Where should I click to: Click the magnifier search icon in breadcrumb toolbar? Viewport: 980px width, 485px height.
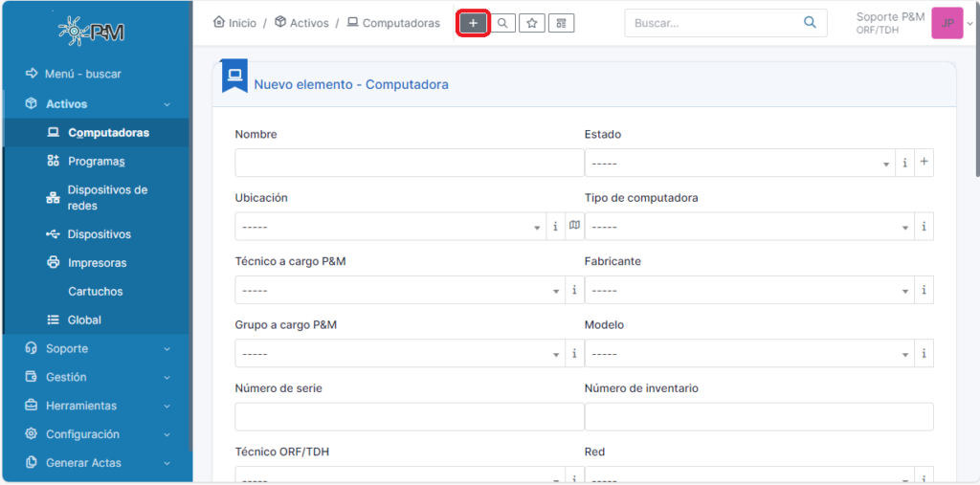tap(502, 23)
